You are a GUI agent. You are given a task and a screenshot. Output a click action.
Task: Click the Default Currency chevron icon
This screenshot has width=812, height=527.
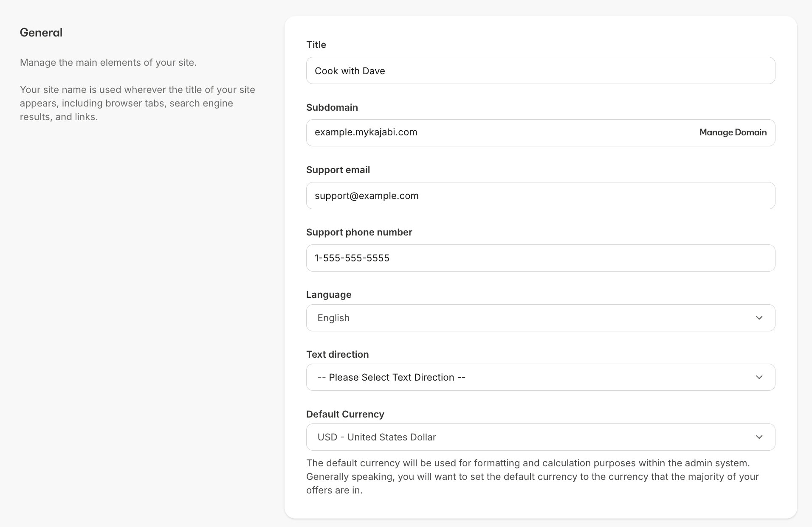pyautogui.click(x=760, y=437)
